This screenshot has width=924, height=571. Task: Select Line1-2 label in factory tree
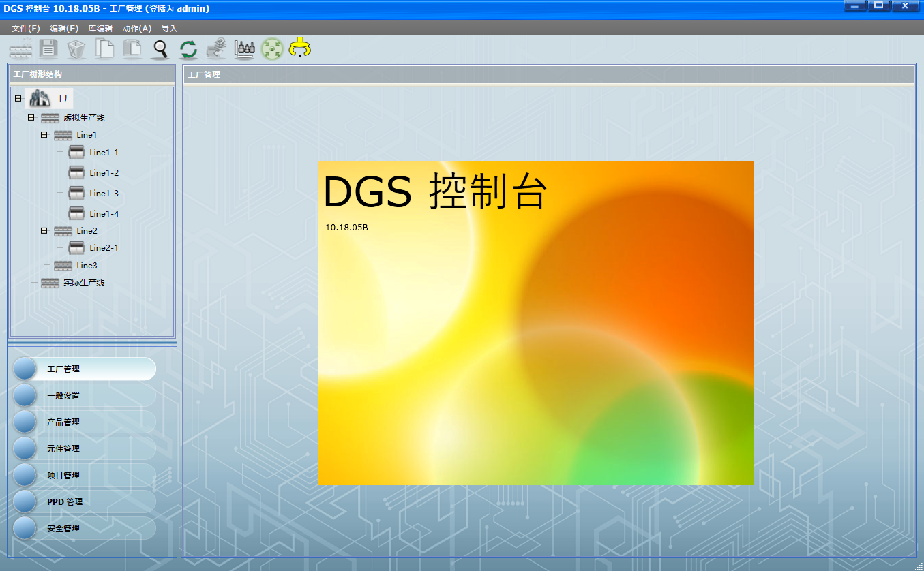(x=104, y=172)
